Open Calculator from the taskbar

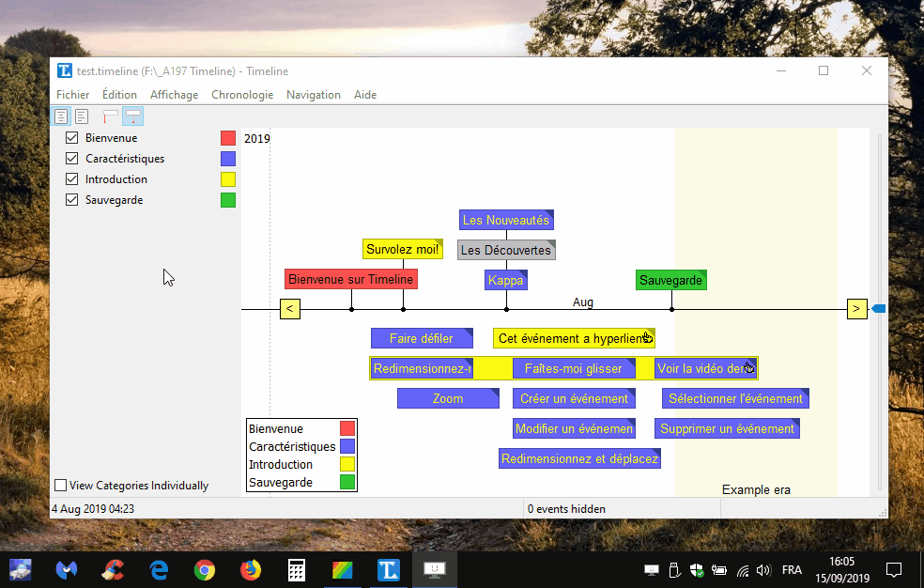click(x=297, y=570)
